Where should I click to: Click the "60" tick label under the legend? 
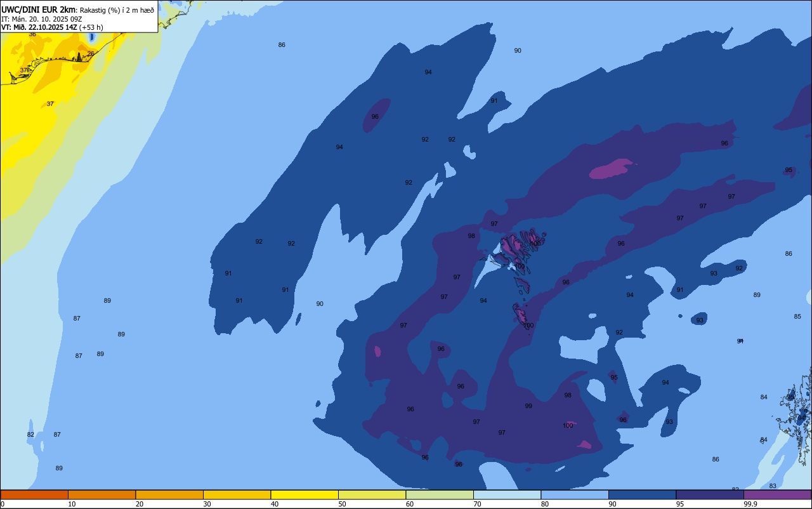point(410,504)
